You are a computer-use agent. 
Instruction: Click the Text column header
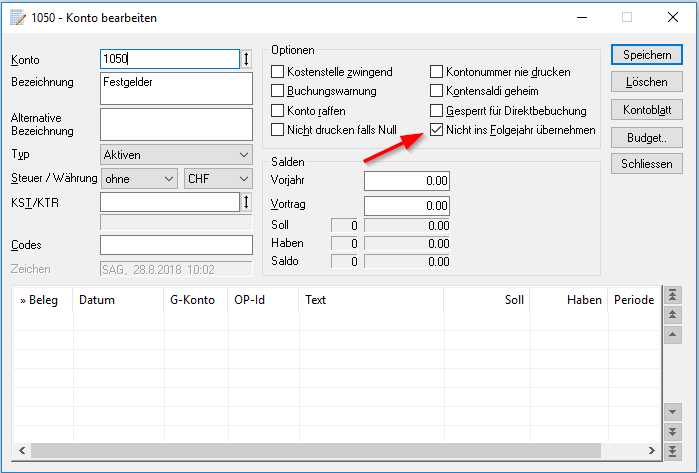(371, 300)
